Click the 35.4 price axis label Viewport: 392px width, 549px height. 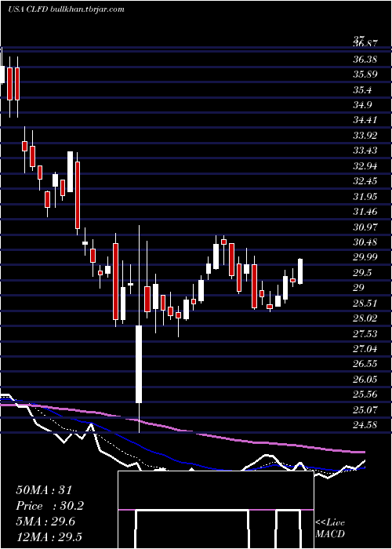362,90
